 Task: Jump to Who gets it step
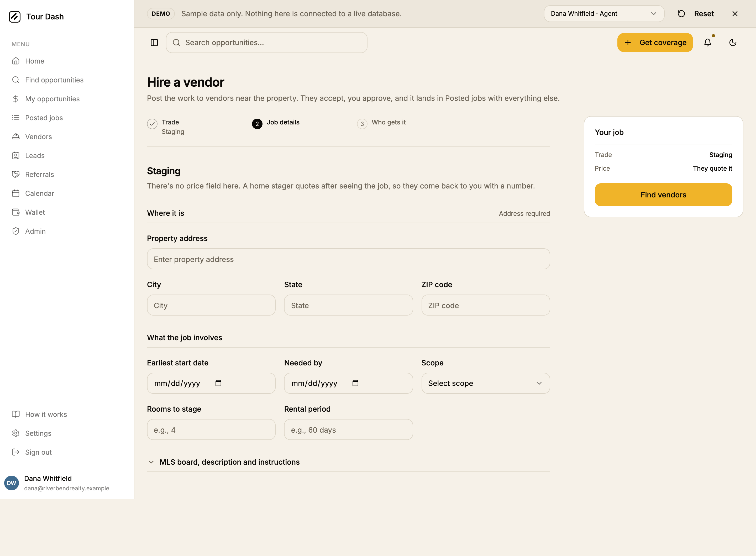(381, 124)
